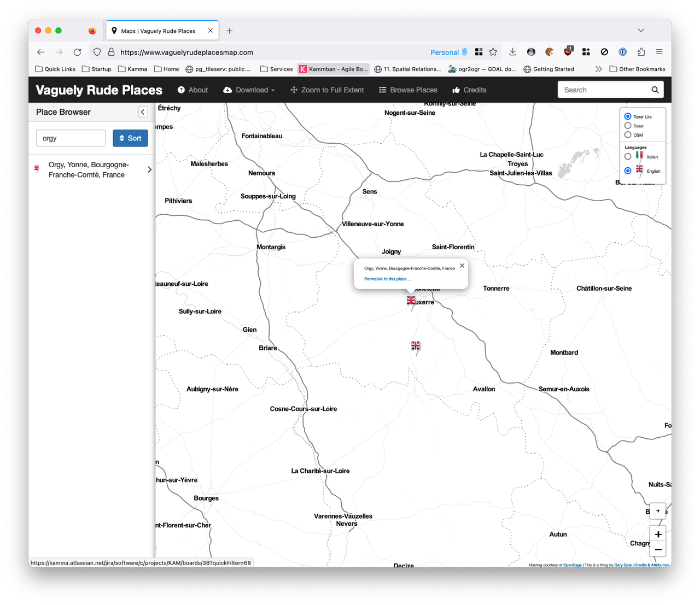Click the profile avatar toolbar icon
The image size is (700, 605).
point(531,52)
